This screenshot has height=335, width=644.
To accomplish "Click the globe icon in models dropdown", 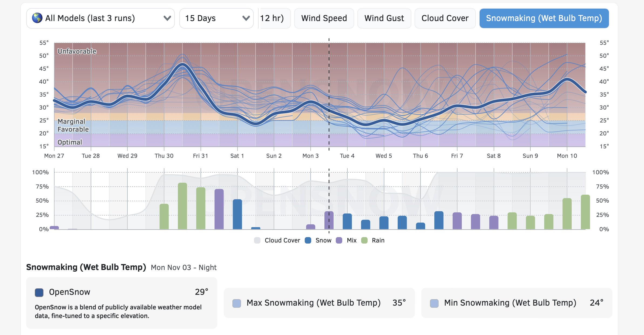I will coord(37,18).
